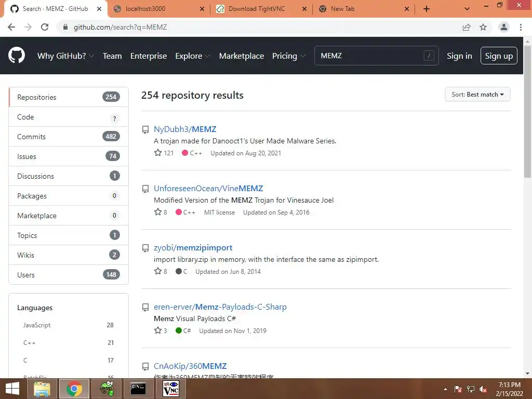Image resolution: width=532 pixels, height=399 pixels.
Task: Open Enterprise navigation link
Action: click(149, 56)
